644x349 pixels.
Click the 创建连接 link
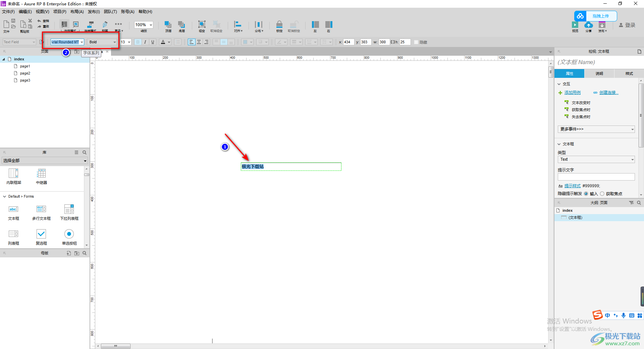point(609,93)
